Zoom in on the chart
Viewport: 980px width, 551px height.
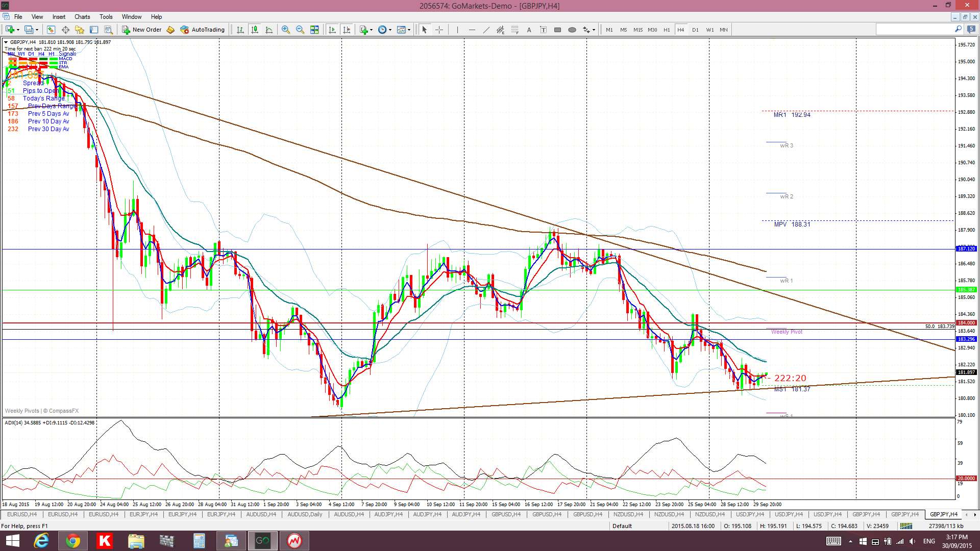tap(286, 30)
